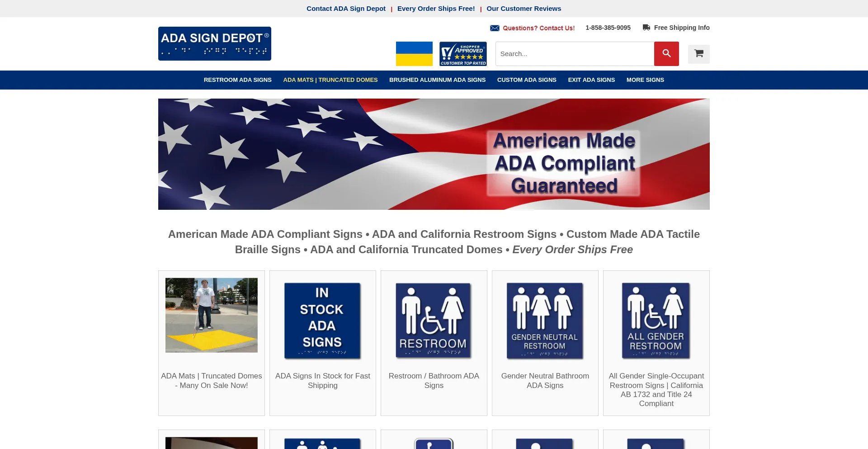Viewport: 868px width, 449px height.
Task: Click the Restroom sign image
Action: tap(434, 321)
